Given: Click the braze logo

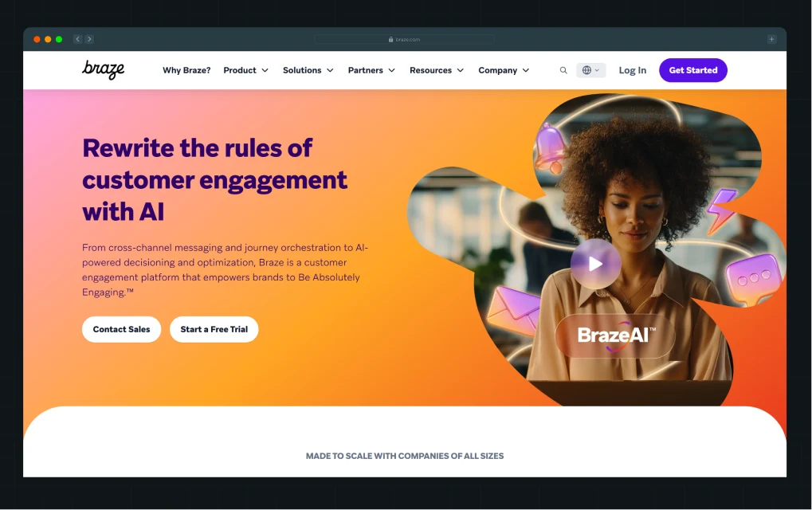Looking at the screenshot, I should [x=103, y=70].
